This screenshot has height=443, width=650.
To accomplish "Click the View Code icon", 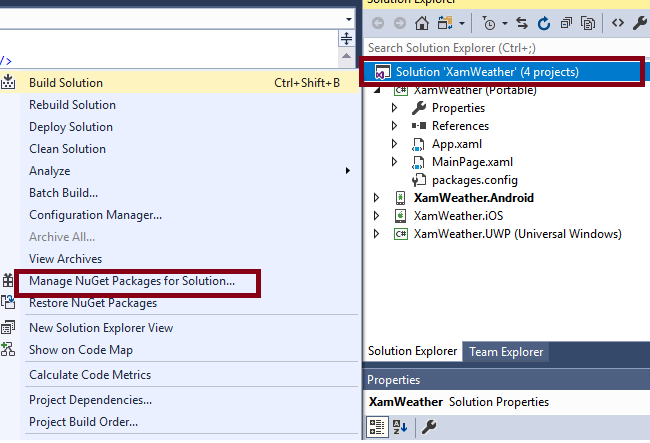I will coord(618,23).
